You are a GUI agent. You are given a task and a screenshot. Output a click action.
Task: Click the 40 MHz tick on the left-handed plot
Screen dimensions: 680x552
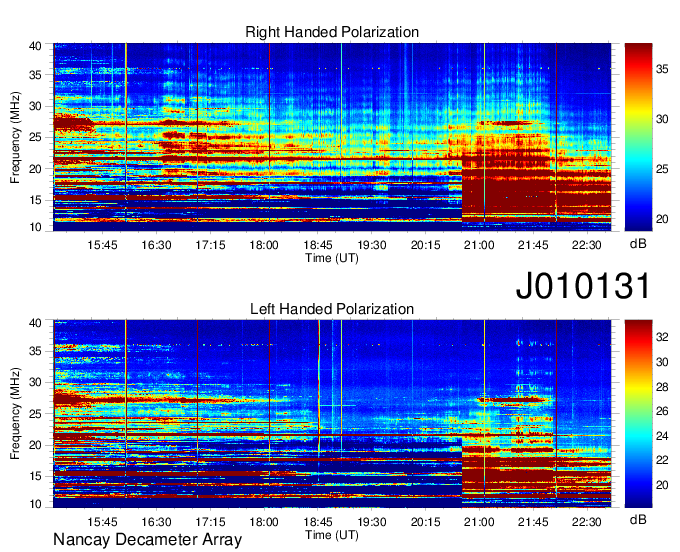tap(35, 323)
